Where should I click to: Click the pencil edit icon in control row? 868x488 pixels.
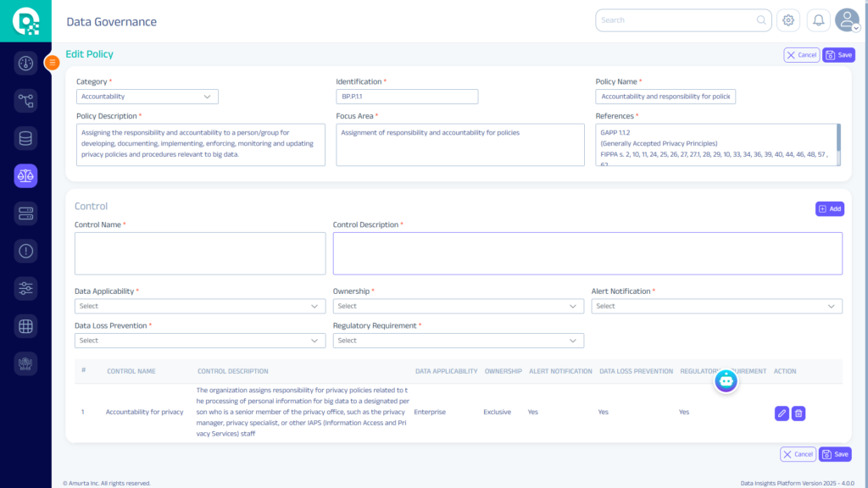click(x=782, y=413)
